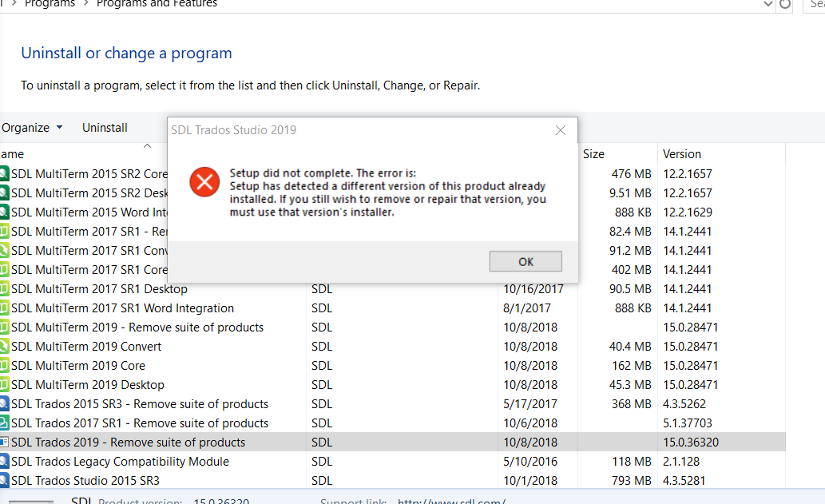Click the name SDL Trados 2019 - Remove suite of products
This screenshot has width=825, height=504.
point(128,442)
